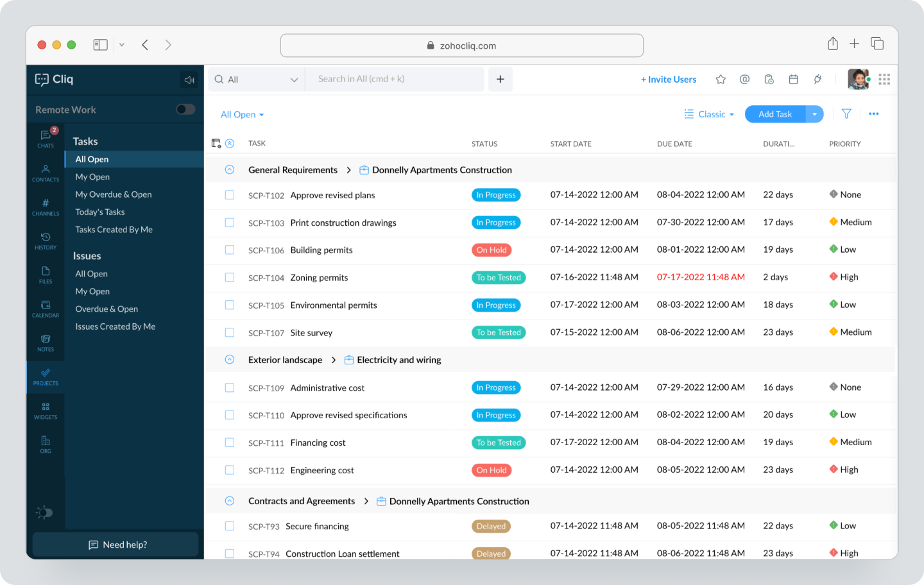Click the @ mentions icon in the top bar
The width and height of the screenshot is (924, 585).
(x=744, y=79)
